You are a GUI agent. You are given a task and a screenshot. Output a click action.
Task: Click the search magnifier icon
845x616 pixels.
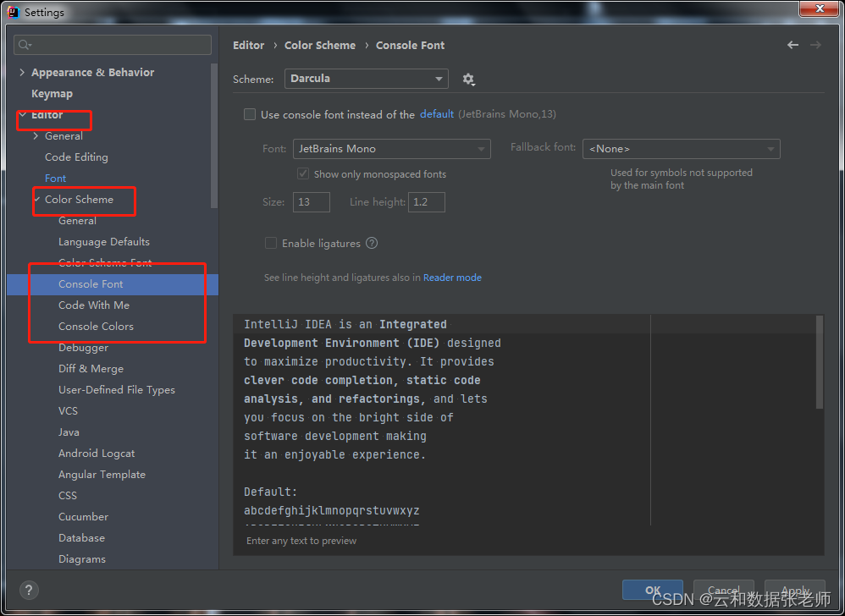coord(25,45)
